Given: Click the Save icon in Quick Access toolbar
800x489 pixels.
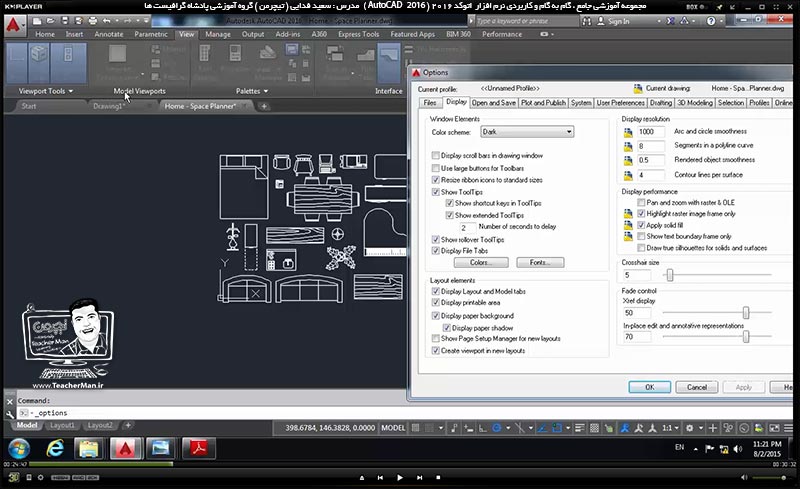Looking at the screenshot, I should tap(65, 21).
